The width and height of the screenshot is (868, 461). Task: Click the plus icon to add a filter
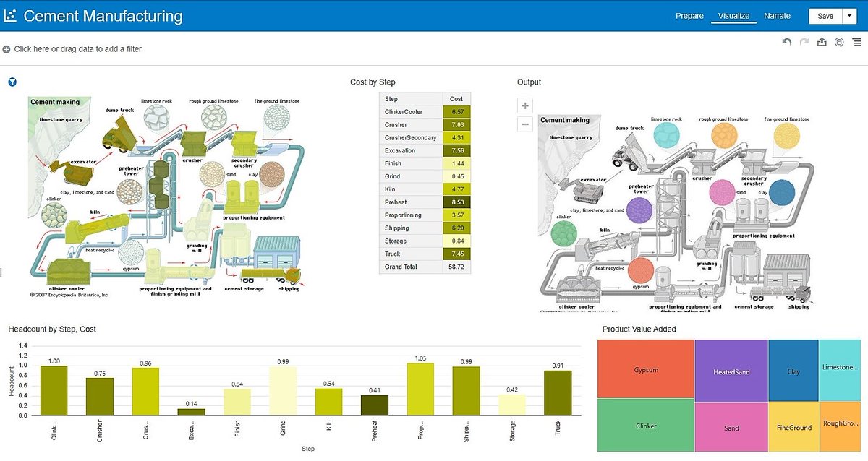pyautogui.click(x=6, y=48)
